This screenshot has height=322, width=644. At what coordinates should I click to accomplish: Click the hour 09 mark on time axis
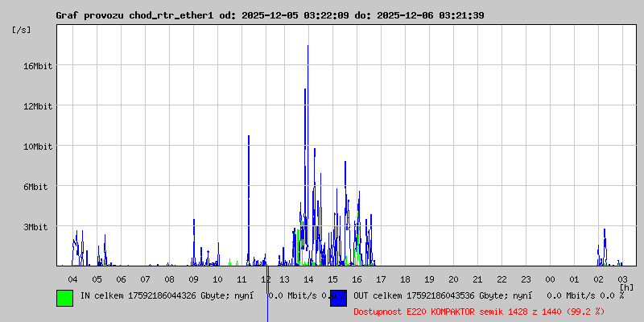193,279
